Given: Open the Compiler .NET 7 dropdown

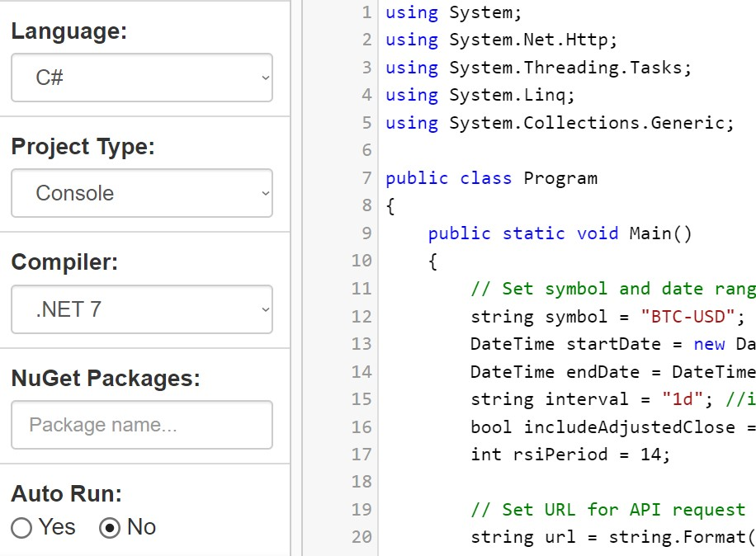Looking at the screenshot, I should (x=142, y=309).
